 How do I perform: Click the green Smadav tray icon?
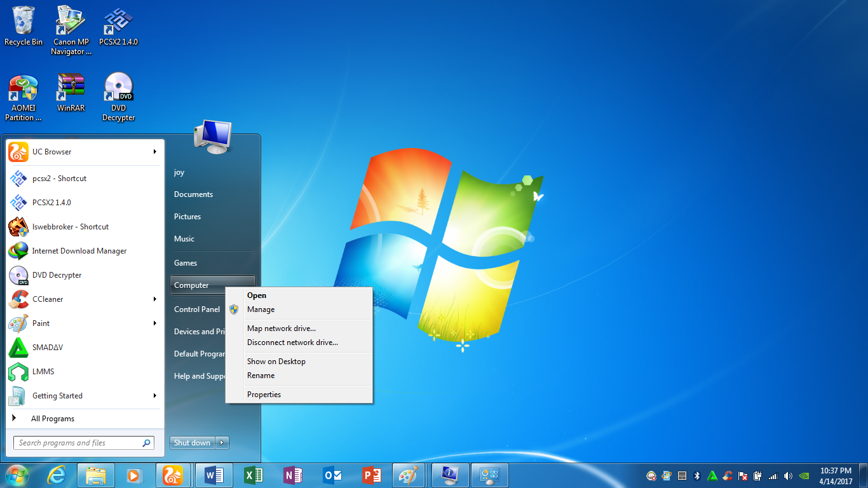[x=712, y=475]
